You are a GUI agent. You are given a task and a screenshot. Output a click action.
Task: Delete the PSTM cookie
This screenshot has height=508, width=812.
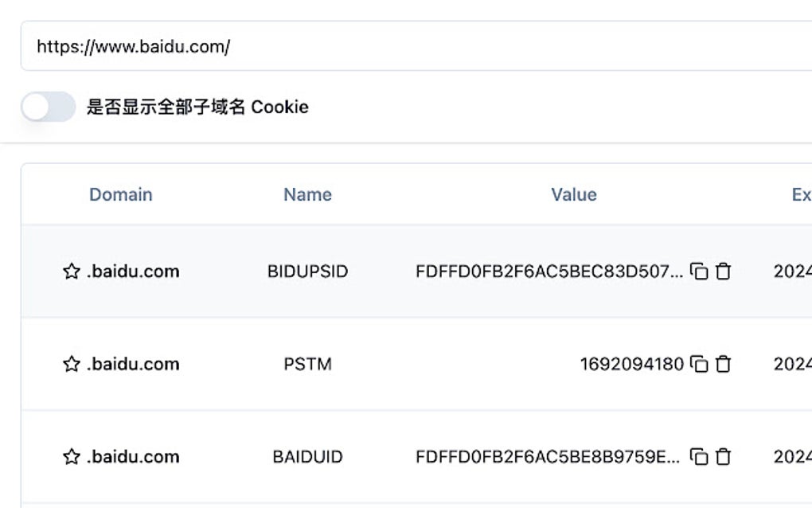723,365
